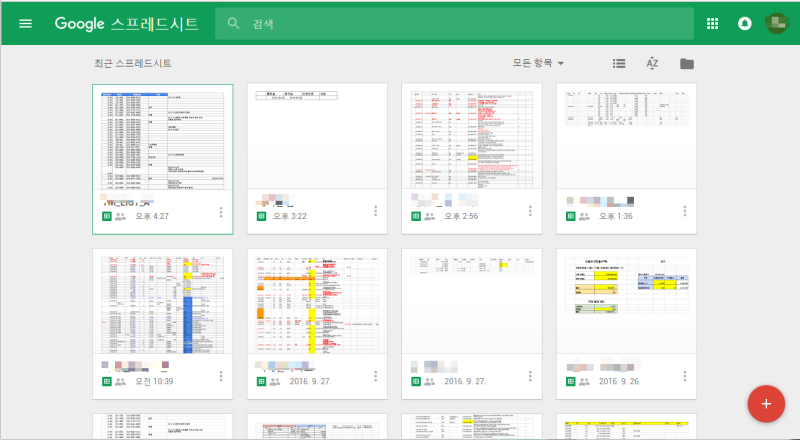This screenshot has height=440, width=800.
Task: Open more options for 오후 3:22 file
Action: tap(376, 211)
